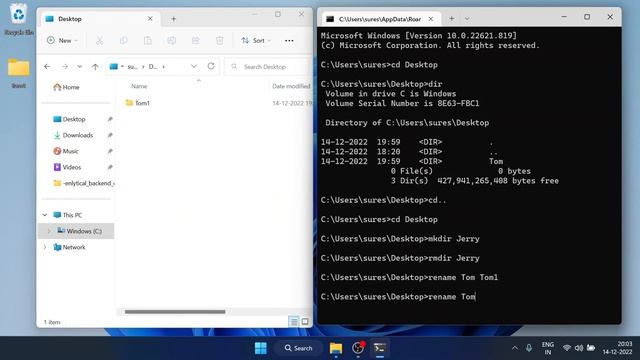
Task: Open the volume speaker tray icon
Action: 579,348
